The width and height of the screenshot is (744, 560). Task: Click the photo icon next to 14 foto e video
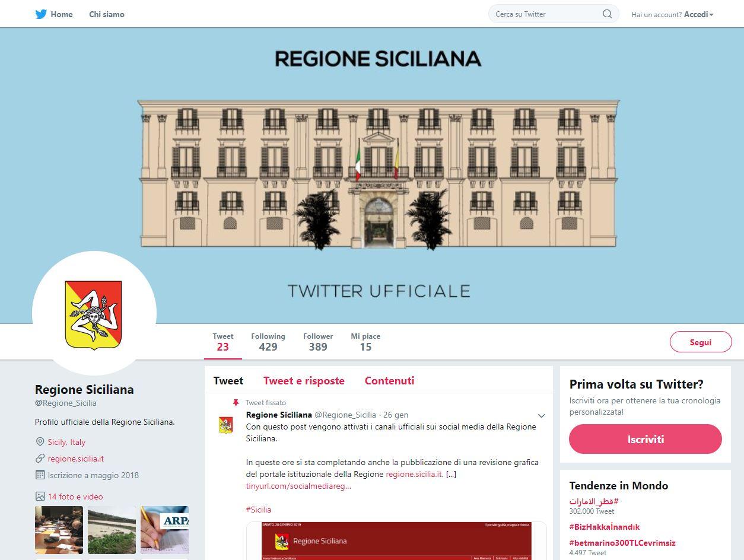[x=40, y=497]
